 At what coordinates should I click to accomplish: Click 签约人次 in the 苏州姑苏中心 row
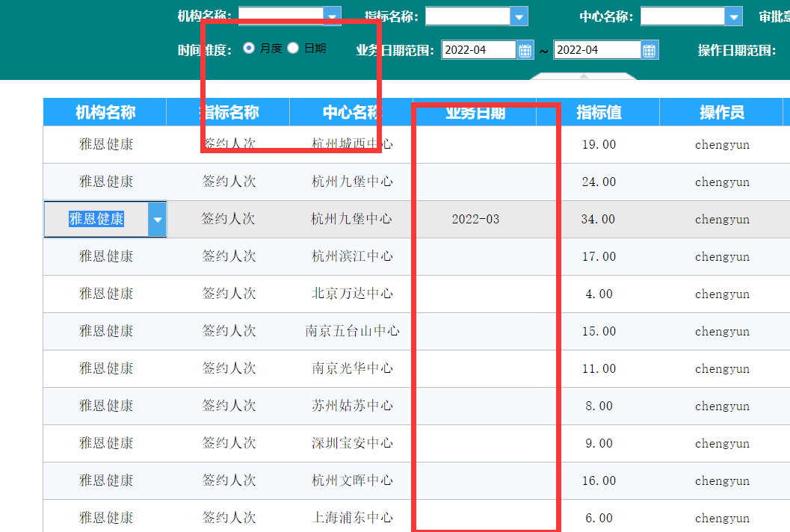pyautogui.click(x=229, y=406)
